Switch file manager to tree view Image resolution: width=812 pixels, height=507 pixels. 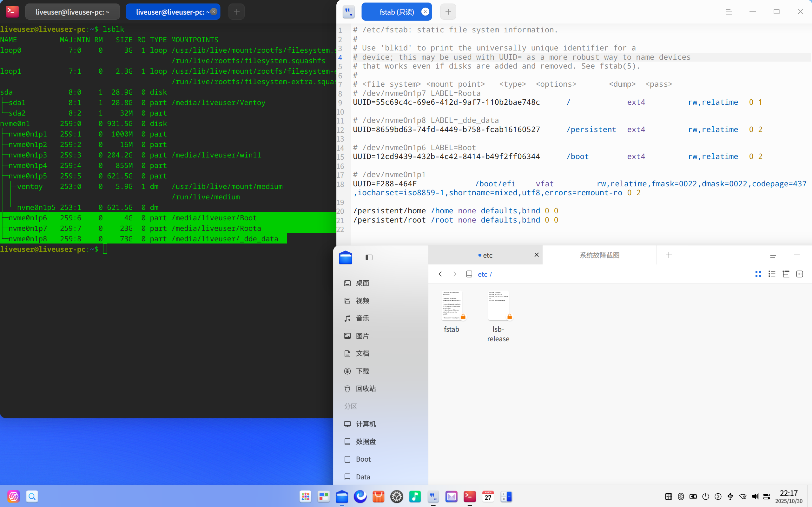[x=786, y=274]
